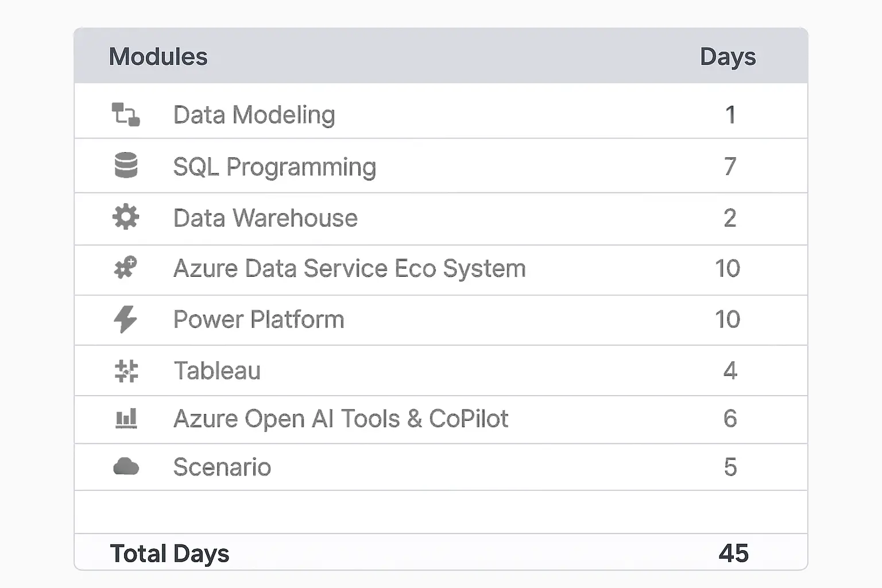The height and width of the screenshot is (588, 882).
Task: Click the Power Platform module label
Action: (258, 320)
